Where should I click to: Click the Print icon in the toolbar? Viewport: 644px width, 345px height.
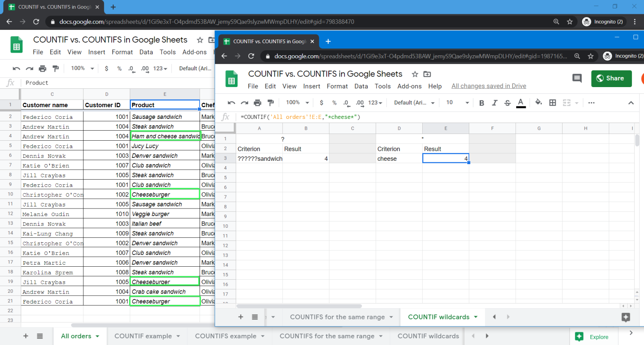point(257,102)
